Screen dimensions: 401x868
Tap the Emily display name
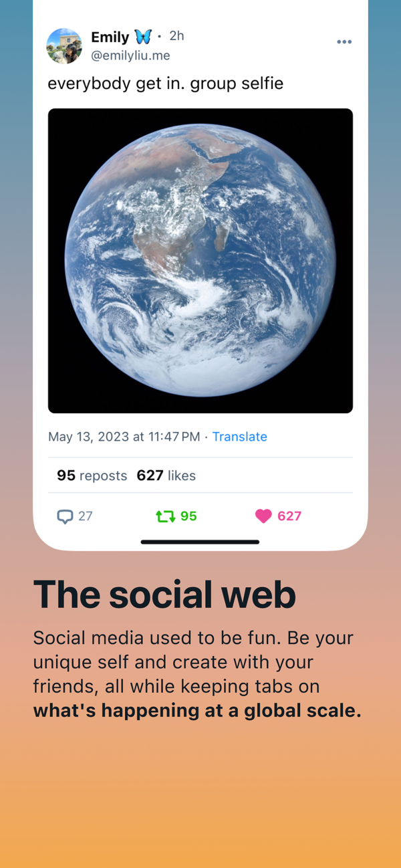[110, 37]
